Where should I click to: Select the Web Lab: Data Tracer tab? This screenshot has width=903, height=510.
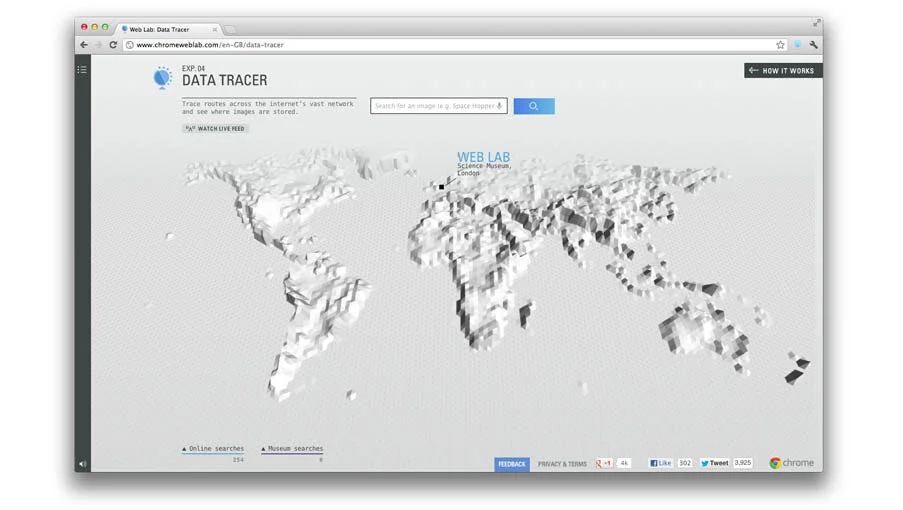click(x=165, y=29)
